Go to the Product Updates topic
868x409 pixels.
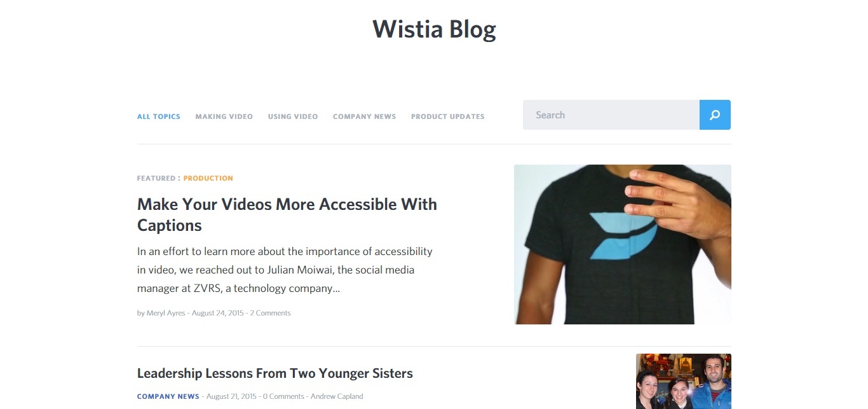448,116
